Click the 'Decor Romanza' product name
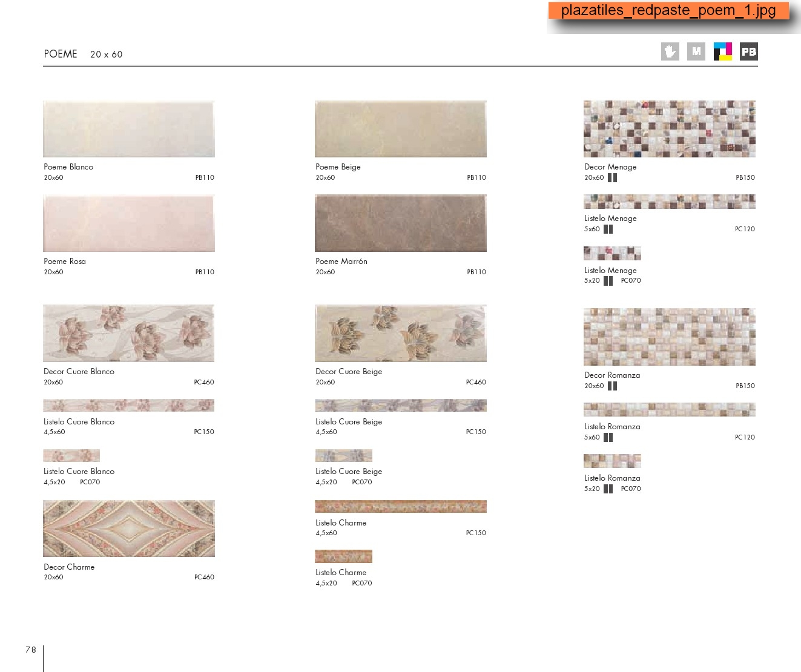Viewport: 801px width, 672px height. (x=612, y=375)
